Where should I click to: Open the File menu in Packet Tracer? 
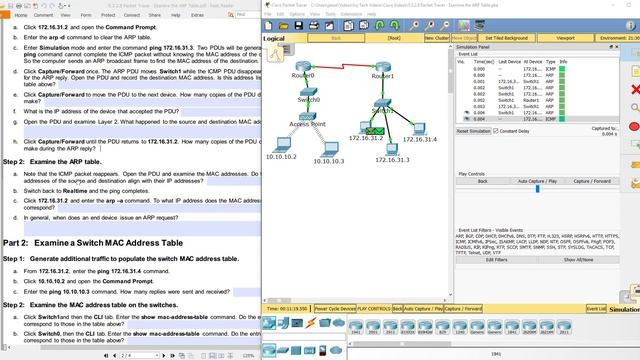[x=268, y=14]
